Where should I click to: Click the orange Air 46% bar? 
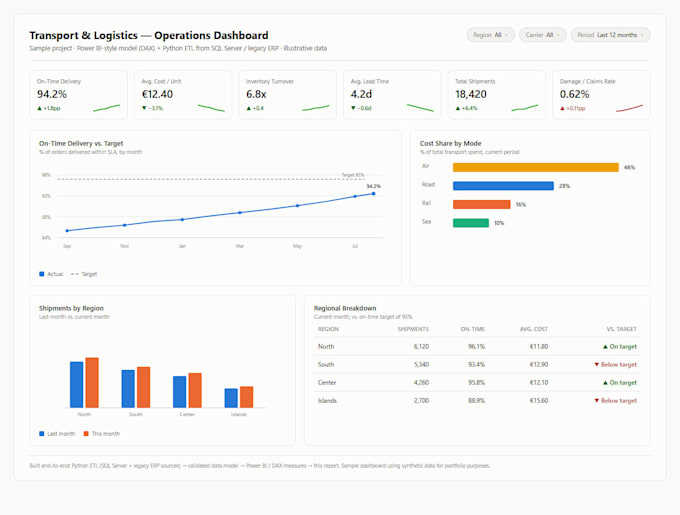[x=536, y=167]
